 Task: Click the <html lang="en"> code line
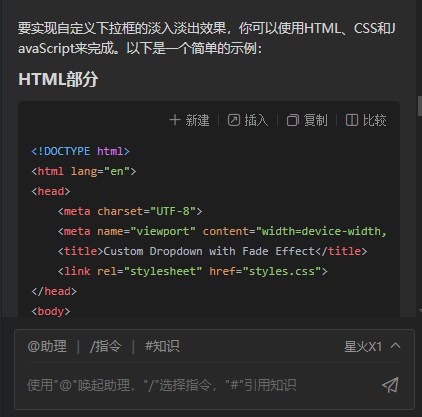[x=84, y=171]
